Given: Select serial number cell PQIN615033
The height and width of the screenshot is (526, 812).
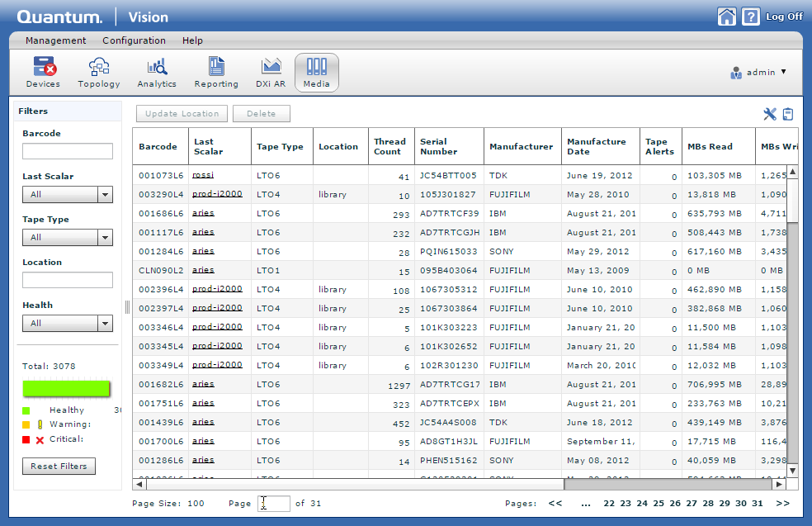Looking at the screenshot, I should (449, 251).
